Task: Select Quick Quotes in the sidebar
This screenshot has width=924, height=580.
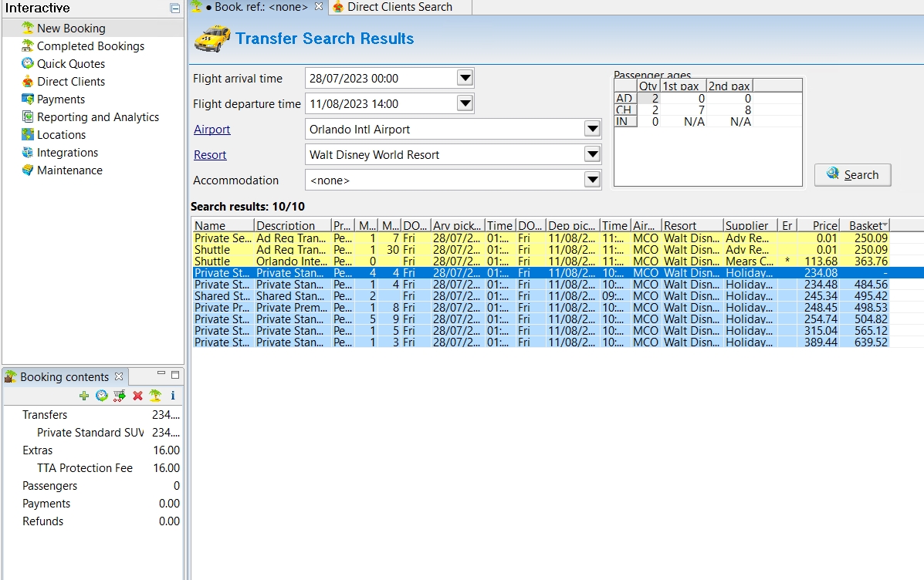Action: (x=70, y=64)
